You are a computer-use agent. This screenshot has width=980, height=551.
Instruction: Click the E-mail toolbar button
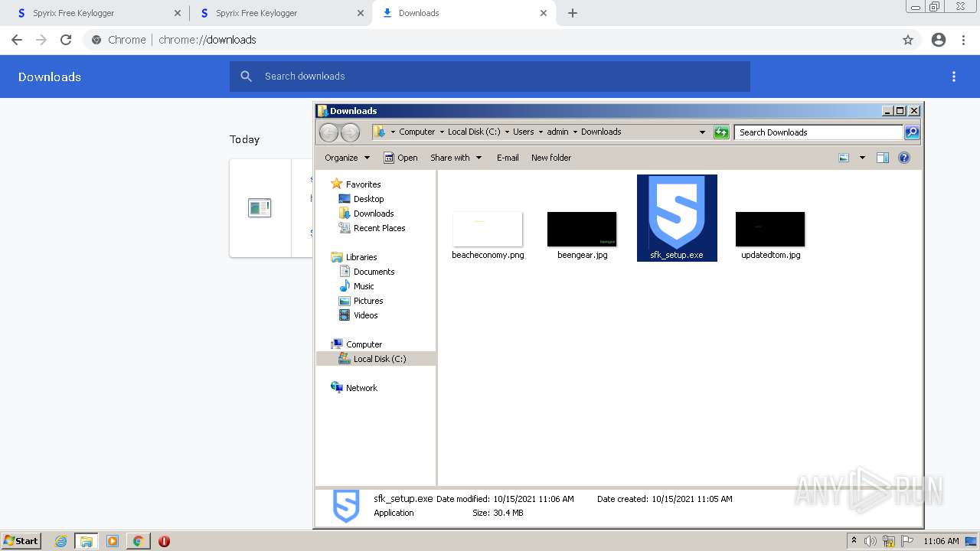tap(508, 158)
